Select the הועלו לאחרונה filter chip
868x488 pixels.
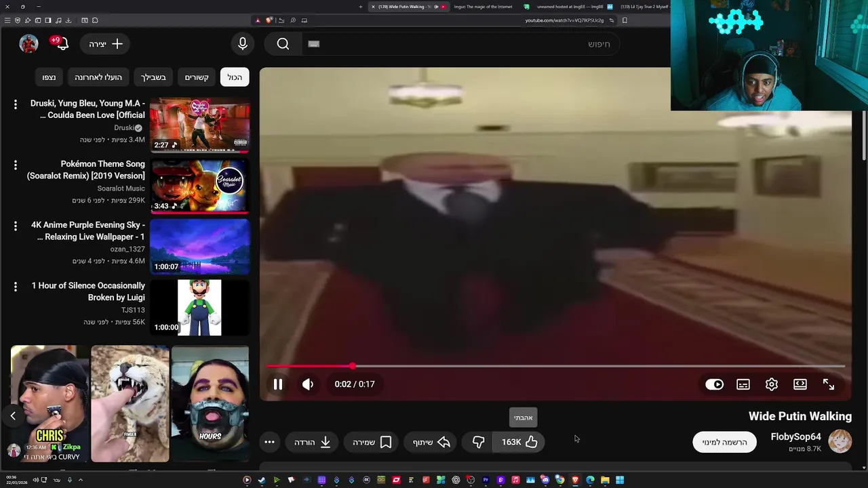98,77
